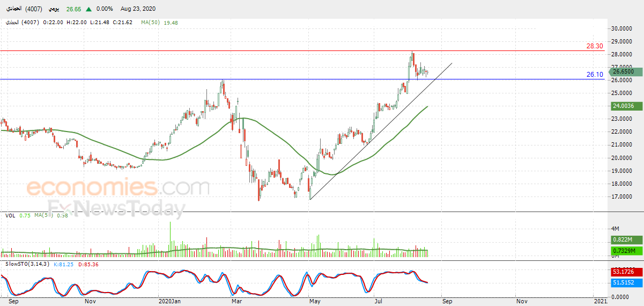Screen dimensions: 644x306
Task: Click the '21.000' price axis label
Action: click(x=621, y=145)
